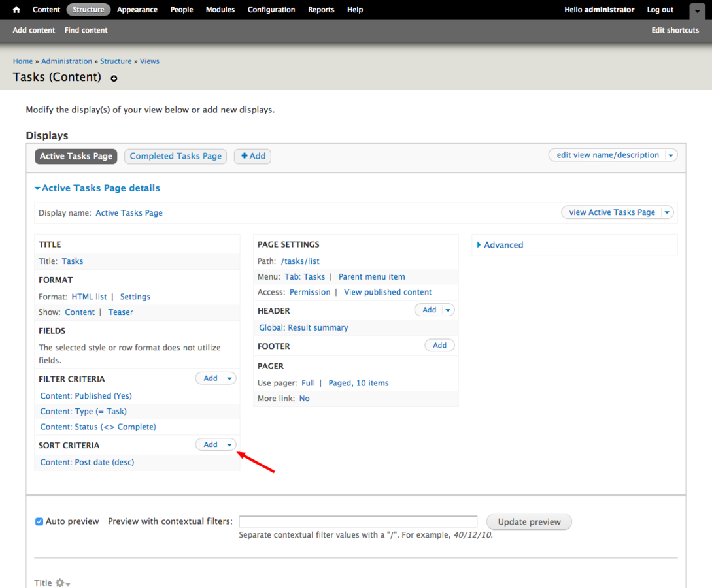Viewport: 712px width, 588px height.
Task: Click the Log out link
Action: [x=660, y=10]
